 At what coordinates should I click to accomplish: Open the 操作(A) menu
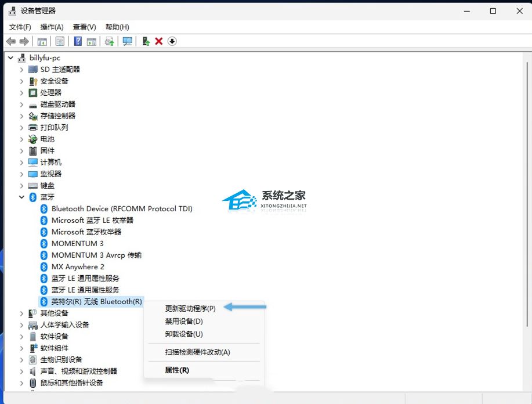(52, 27)
